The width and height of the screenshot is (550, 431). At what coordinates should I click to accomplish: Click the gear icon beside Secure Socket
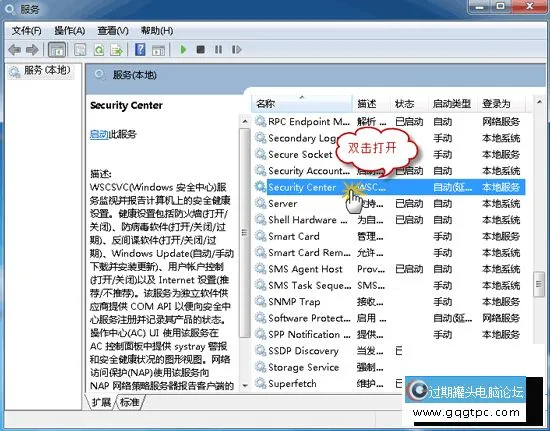(x=260, y=154)
